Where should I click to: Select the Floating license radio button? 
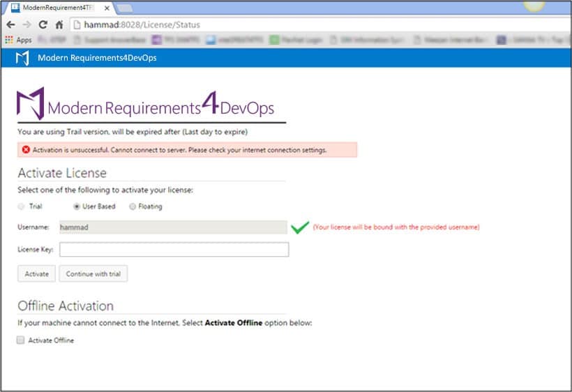133,206
